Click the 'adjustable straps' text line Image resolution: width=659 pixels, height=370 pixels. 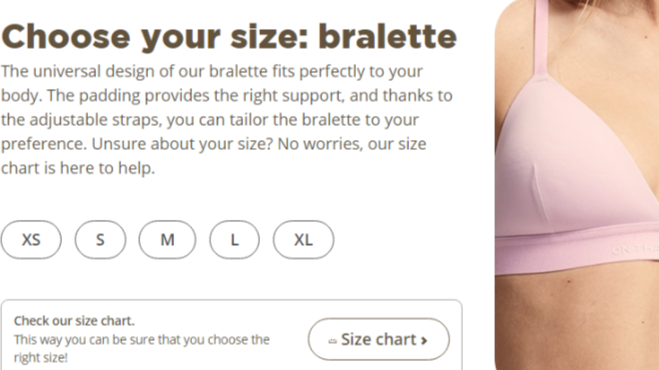coord(210,120)
